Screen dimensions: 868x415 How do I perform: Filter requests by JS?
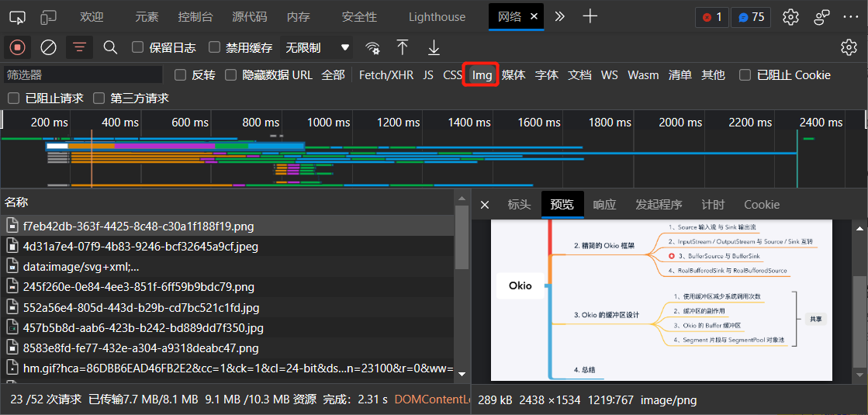[428, 74]
